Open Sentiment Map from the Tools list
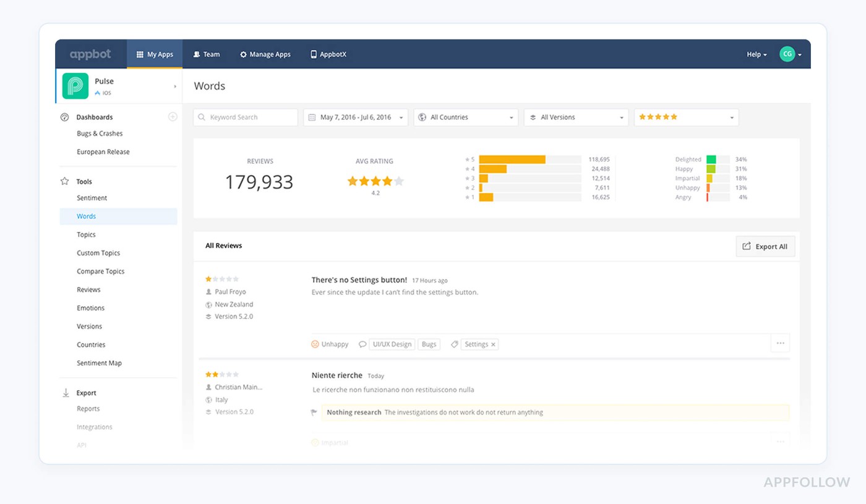 point(100,363)
